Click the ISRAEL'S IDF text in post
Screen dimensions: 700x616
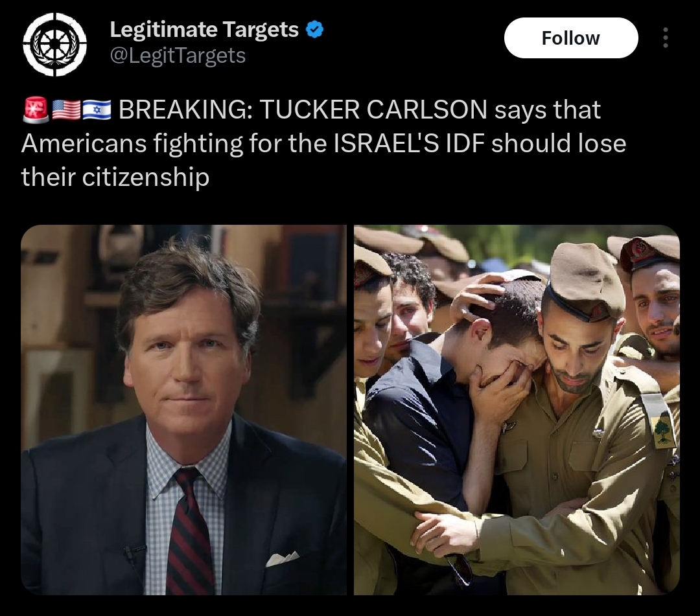[x=408, y=144]
